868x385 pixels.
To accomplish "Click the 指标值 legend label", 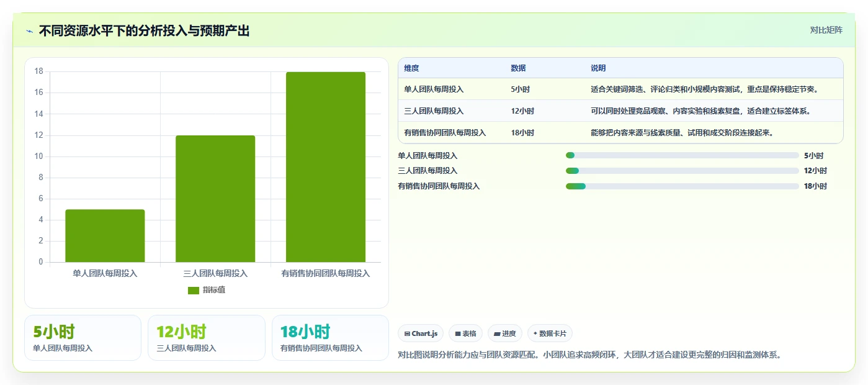I will click(214, 290).
